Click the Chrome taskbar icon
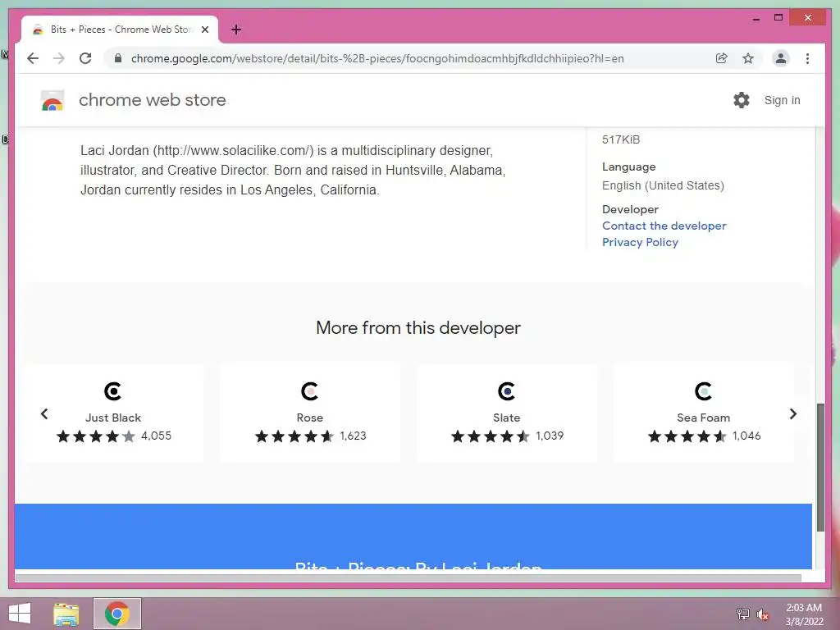The width and height of the screenshot is (840, 630). pyautogui.click(x=116, y=614)
